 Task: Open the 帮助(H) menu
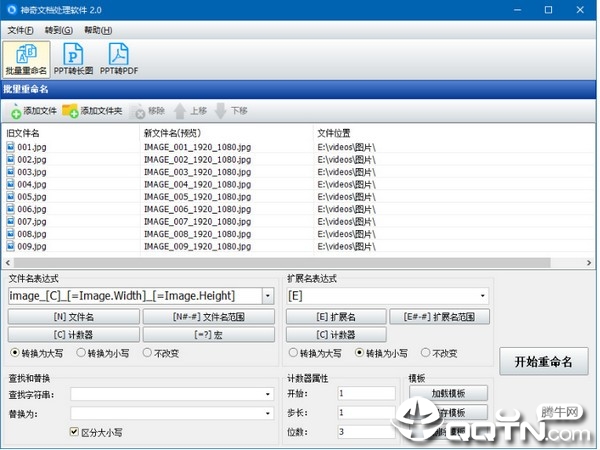tap(99, 31)
